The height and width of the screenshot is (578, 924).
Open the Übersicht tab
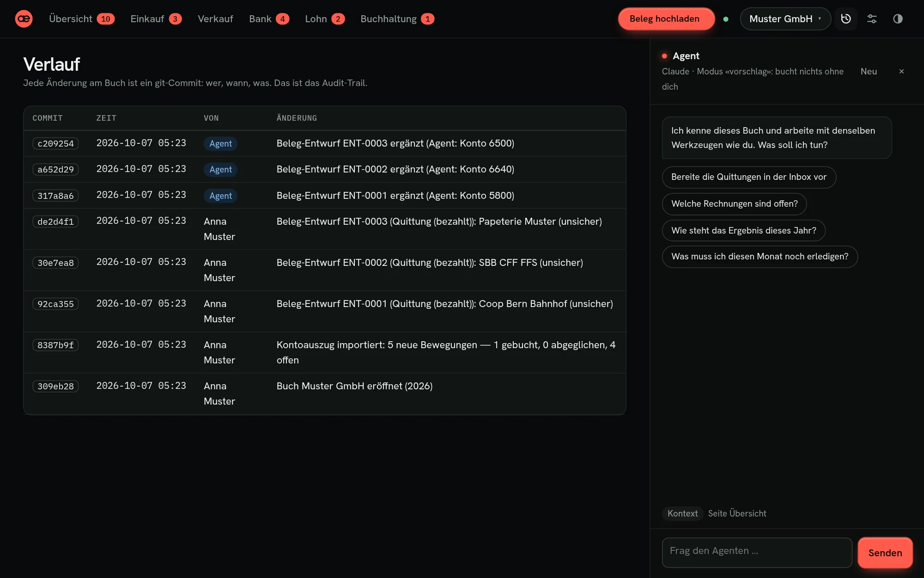82,19
